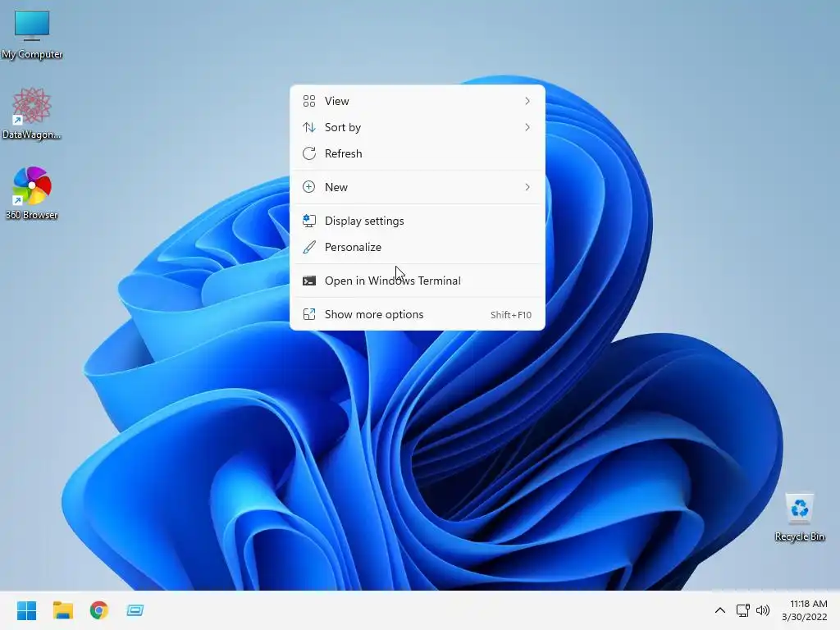840x630 pixels.
Task: Select the 360 Browser desktop shortcut
Action: point(32,194)
